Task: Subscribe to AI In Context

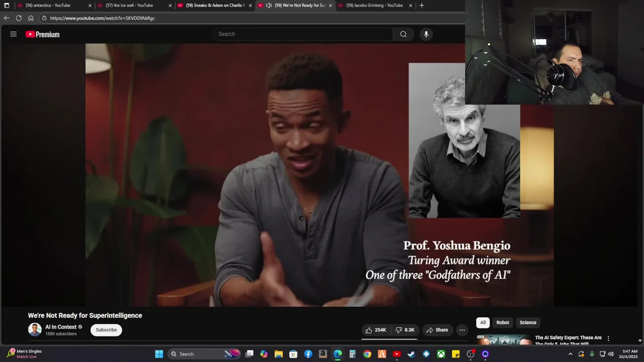Action: point(106,330)
